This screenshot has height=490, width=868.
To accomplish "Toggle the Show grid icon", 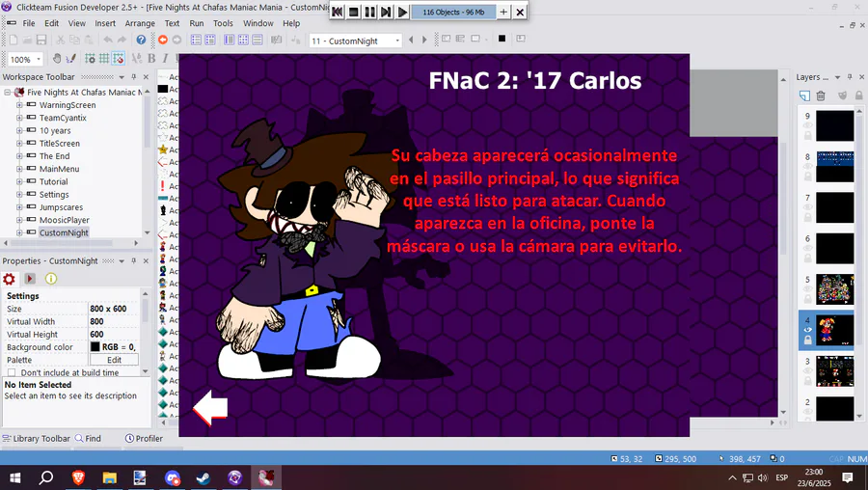I will tap(104, 59).
